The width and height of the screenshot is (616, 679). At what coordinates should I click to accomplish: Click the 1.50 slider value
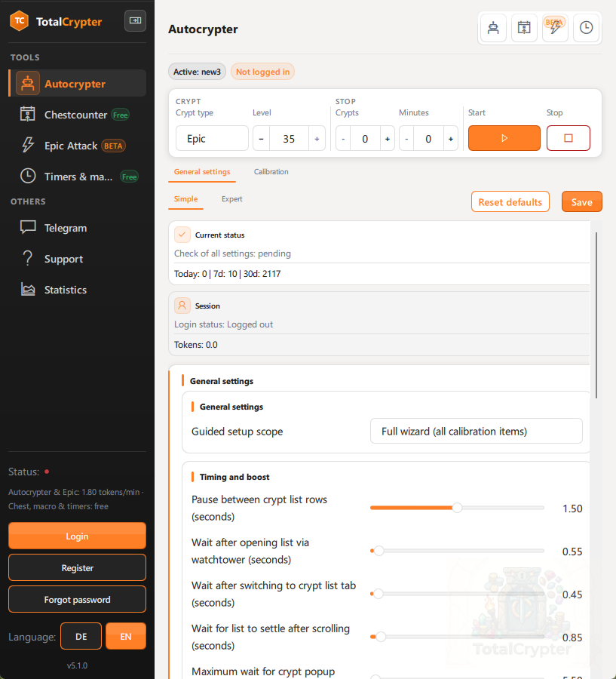572,508
